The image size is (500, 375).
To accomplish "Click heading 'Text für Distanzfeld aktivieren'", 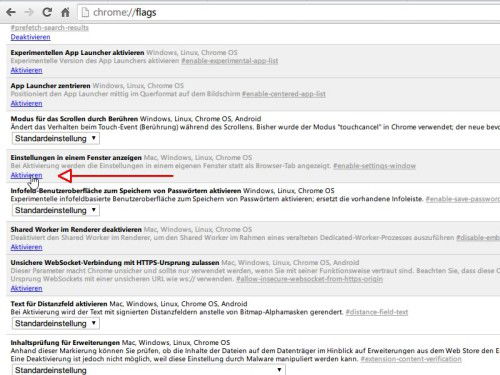I will pyautogui.click(x=59, y=304).
